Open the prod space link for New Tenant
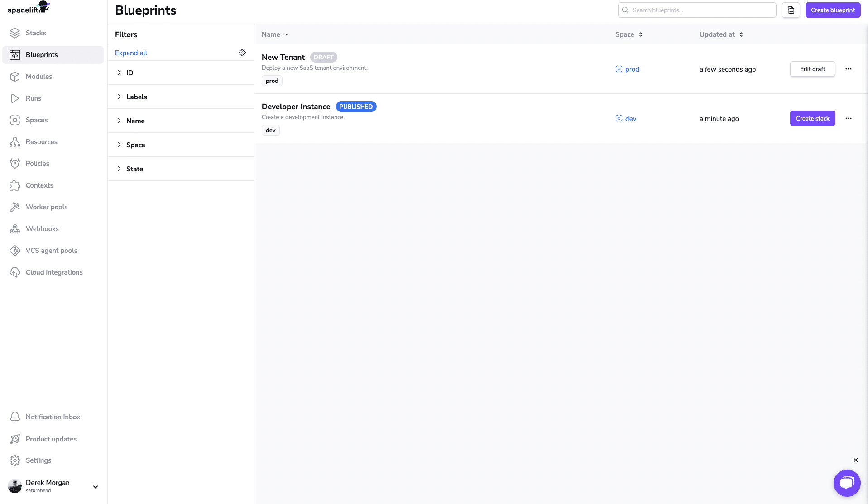The height and width of the screenshot is (504, 868). point(632,69)
